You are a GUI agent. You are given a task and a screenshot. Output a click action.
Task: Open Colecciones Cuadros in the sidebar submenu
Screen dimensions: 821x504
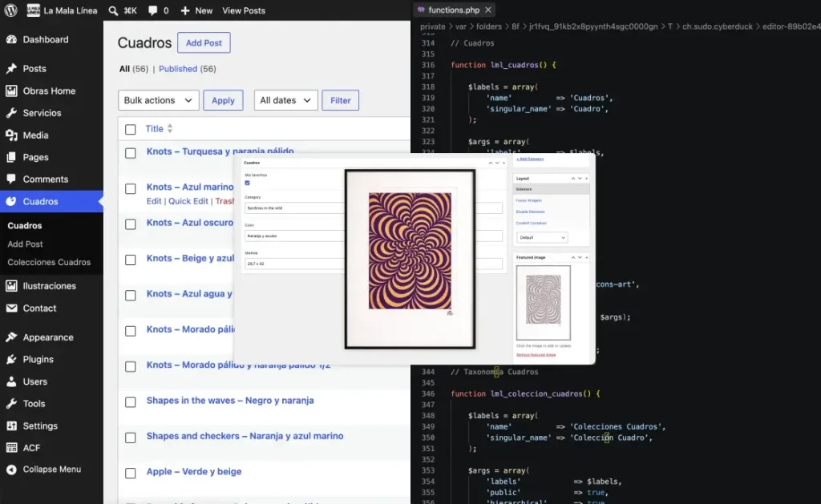(x=49, y=262)
